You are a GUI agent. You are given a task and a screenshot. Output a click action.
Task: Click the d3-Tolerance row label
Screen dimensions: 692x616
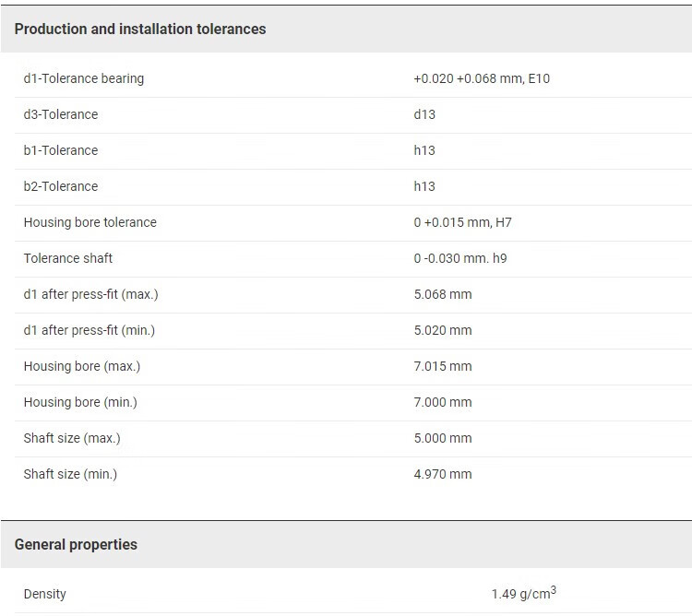pyautogui.click(x=61, y=114)
